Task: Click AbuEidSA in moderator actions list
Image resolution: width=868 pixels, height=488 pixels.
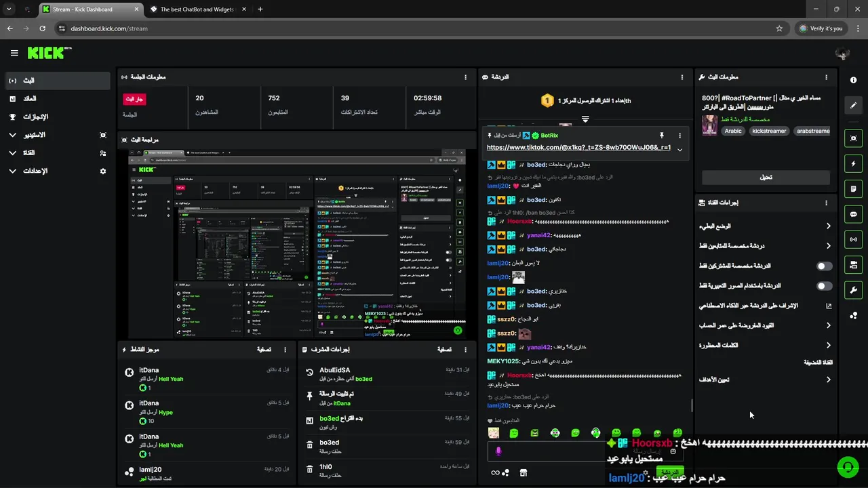Action: (335, 370)
